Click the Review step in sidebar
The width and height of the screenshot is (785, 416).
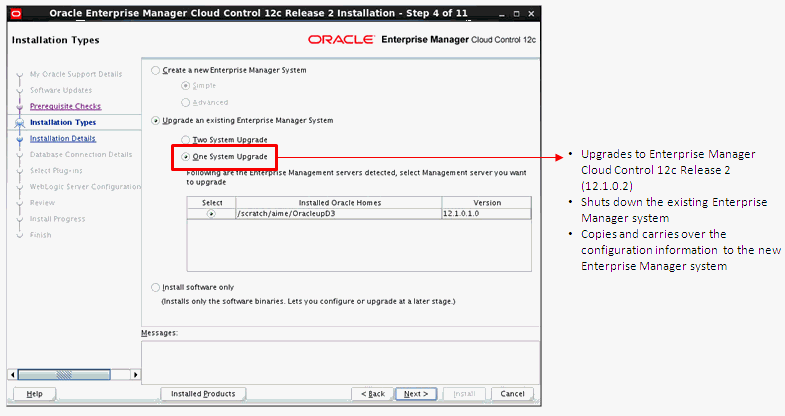43,202
